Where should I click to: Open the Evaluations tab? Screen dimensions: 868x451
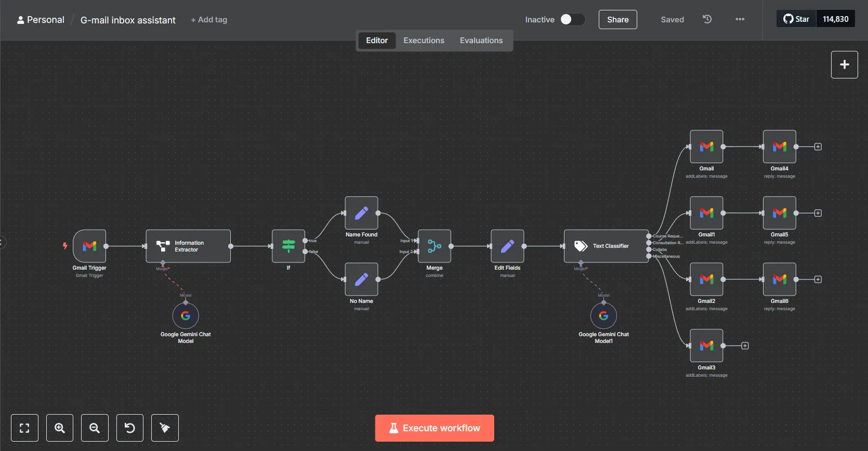481,41
